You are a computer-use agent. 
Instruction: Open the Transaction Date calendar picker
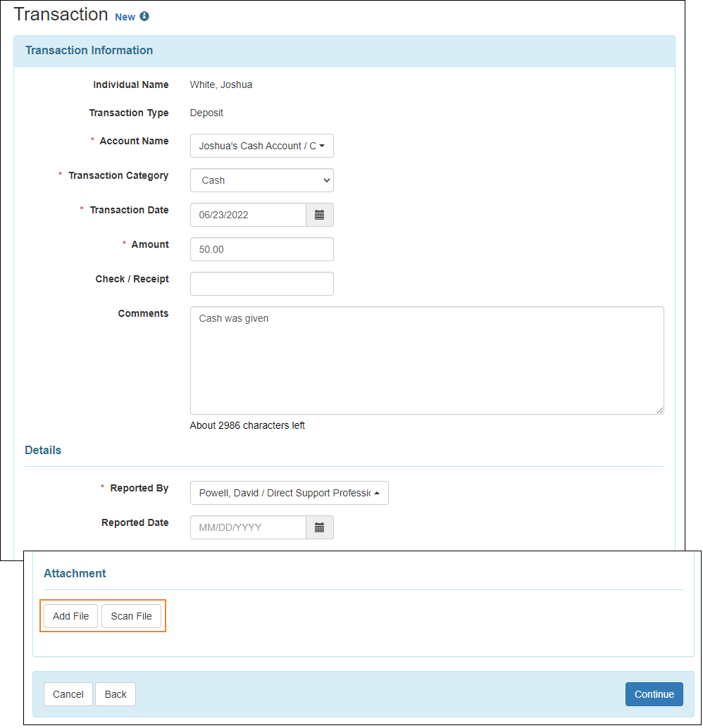[x=320, y=215]
